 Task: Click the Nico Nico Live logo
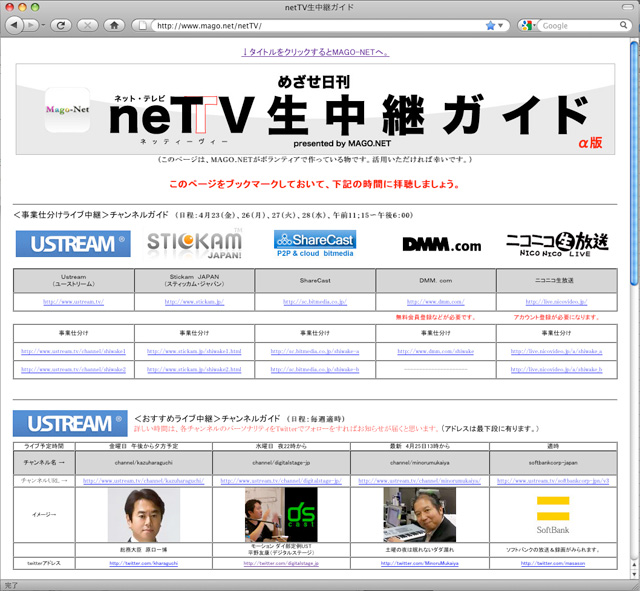click(557, 244)
